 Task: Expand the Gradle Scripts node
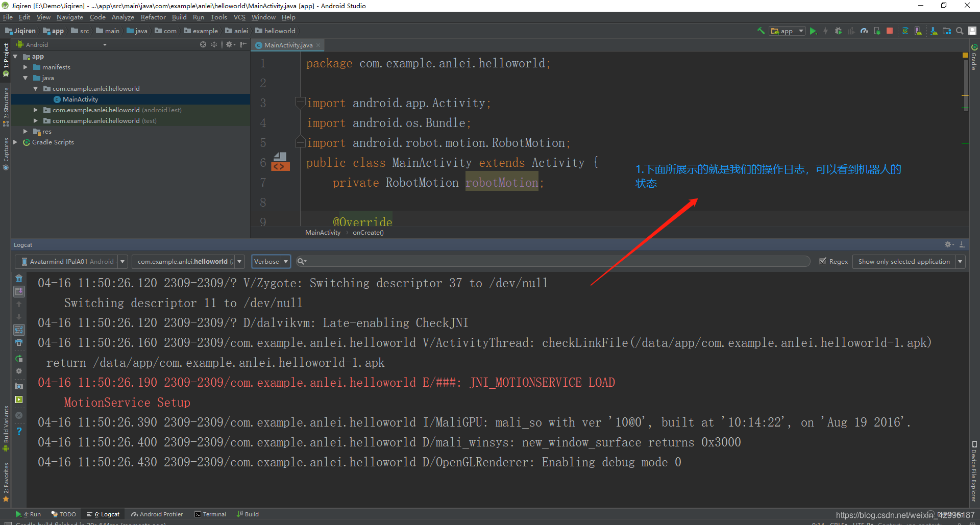click(15, 142)
